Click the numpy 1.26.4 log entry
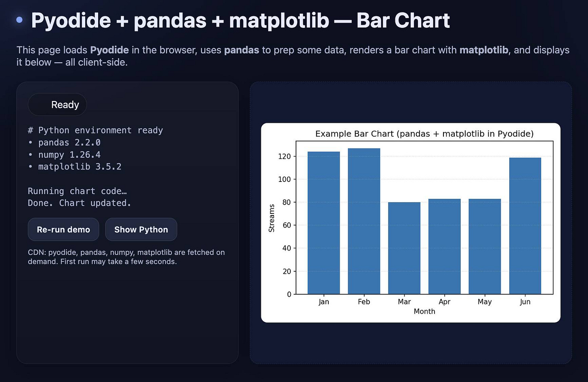 [69, 154]
